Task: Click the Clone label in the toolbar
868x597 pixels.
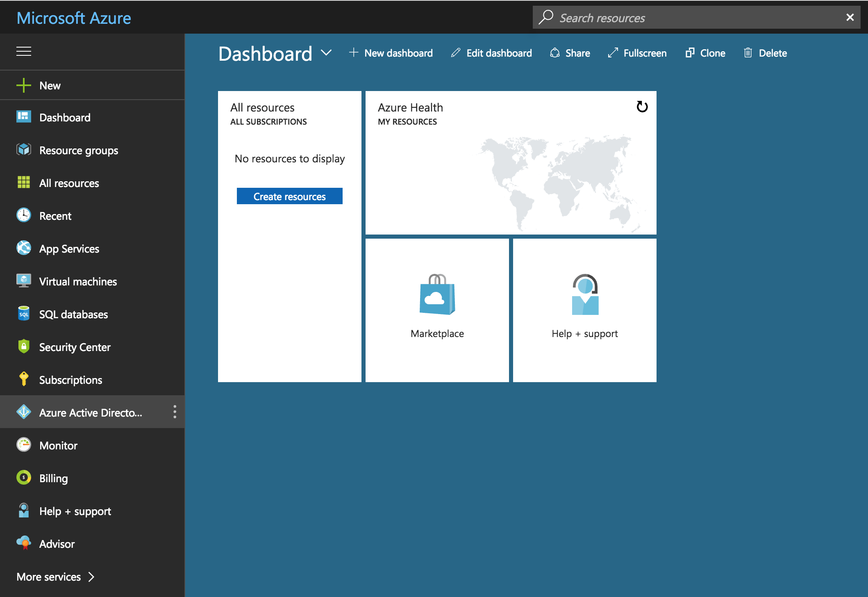Action: click(713, 53)
